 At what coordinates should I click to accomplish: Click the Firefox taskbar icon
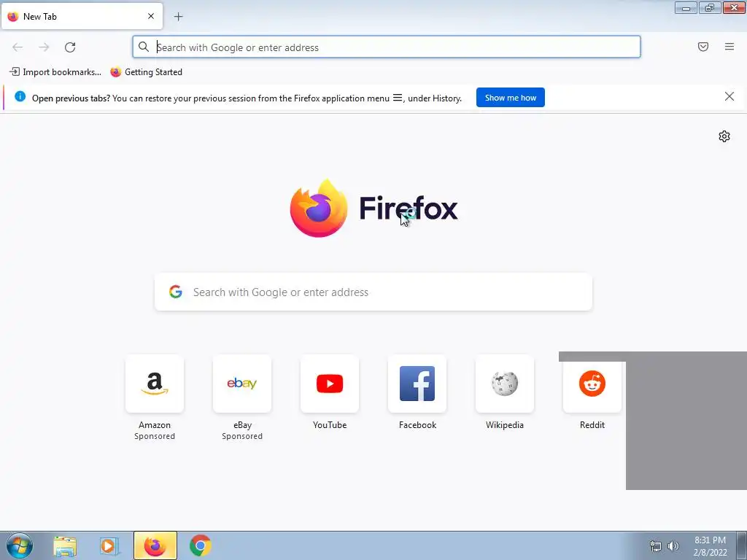155,545
